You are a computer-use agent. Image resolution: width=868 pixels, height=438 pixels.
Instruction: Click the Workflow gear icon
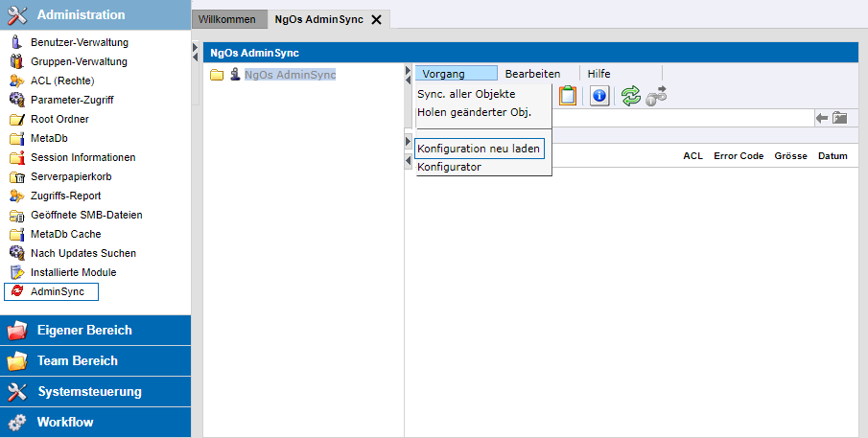(x=17, y=423)
